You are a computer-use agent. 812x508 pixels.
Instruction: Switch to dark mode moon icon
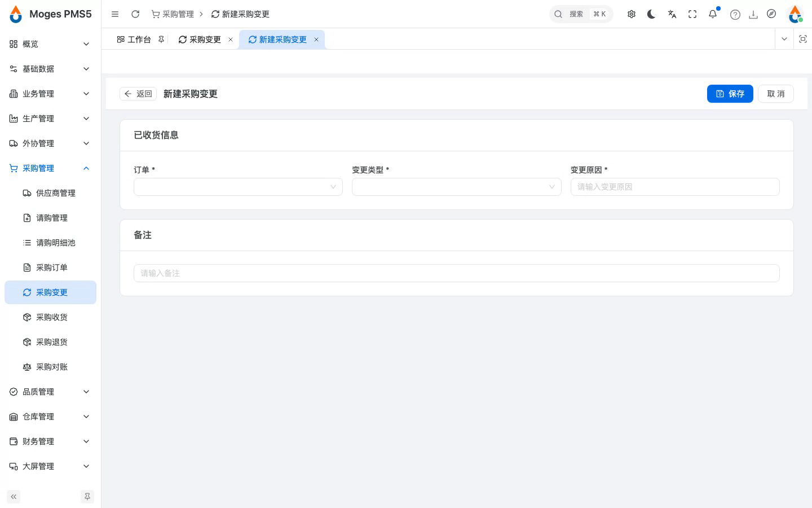pos(652,14)
